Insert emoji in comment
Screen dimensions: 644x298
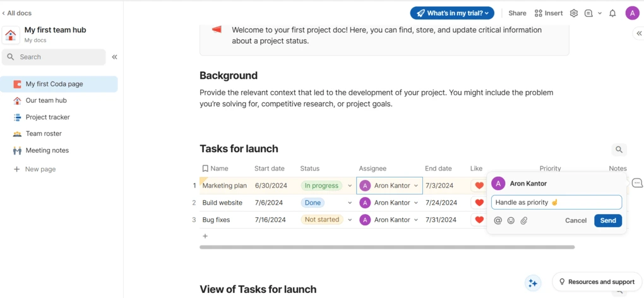click(511, 221)
